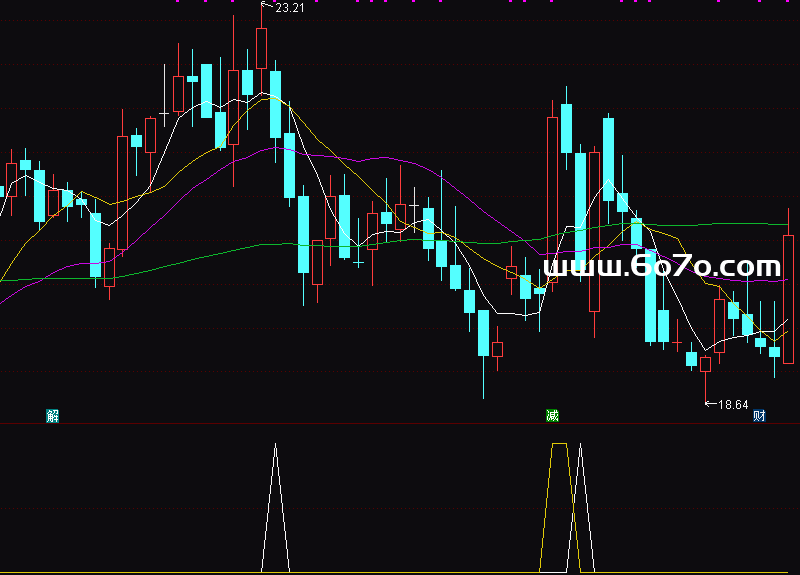
Task: Click the www.6o7o.com watermark text
Action: coord(661,267)
